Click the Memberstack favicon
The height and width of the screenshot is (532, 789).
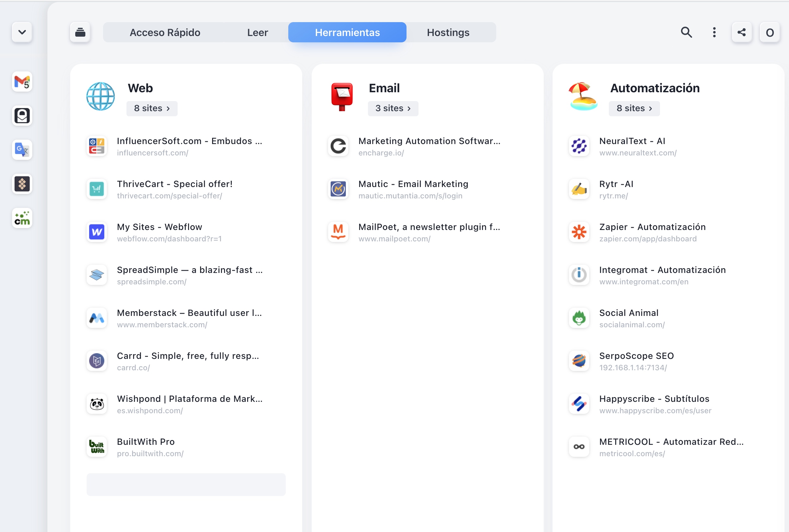pos(97,318)
